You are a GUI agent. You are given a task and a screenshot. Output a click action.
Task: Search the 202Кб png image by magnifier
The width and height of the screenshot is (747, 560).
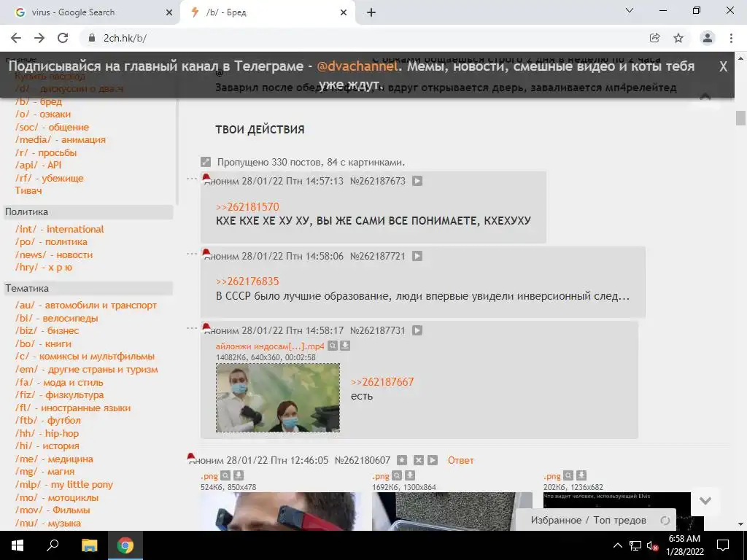(568, 475)
